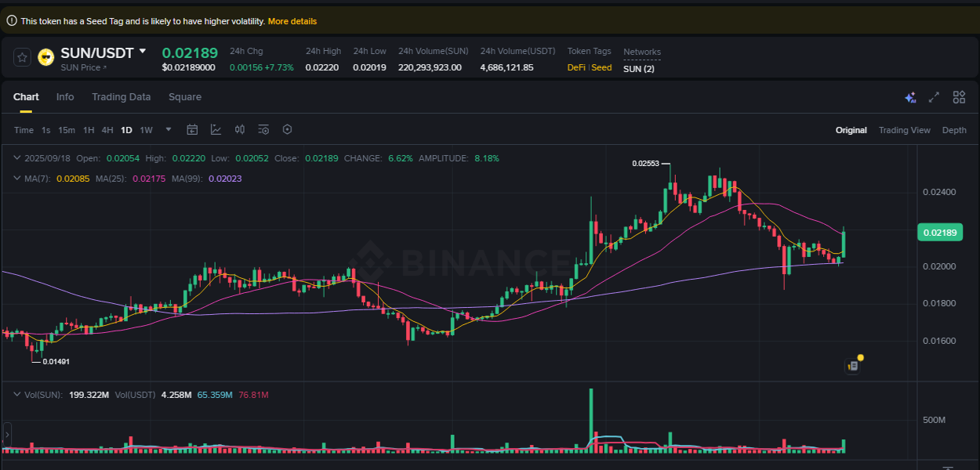
Task: Toggle the favorite star for SUN/USDT
Action: point(22,57)
